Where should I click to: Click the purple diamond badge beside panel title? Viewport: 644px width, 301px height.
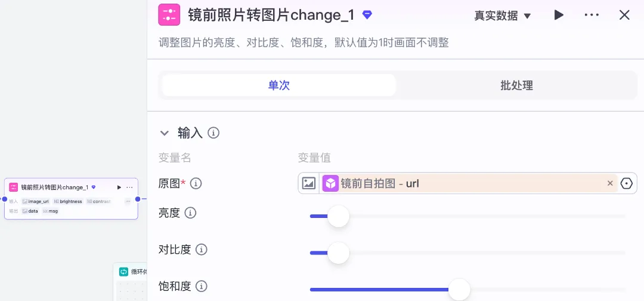click(367, 14)
